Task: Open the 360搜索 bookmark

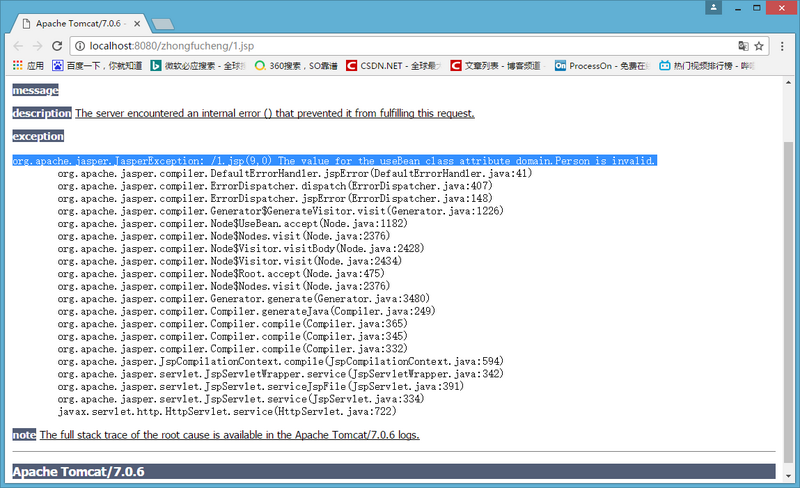Action: pos(296,65)
